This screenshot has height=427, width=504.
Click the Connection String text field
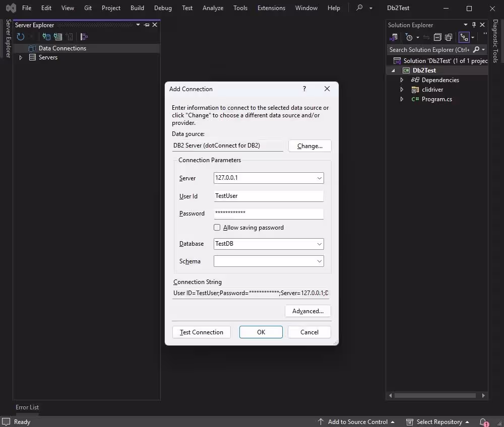pos(250,293)
